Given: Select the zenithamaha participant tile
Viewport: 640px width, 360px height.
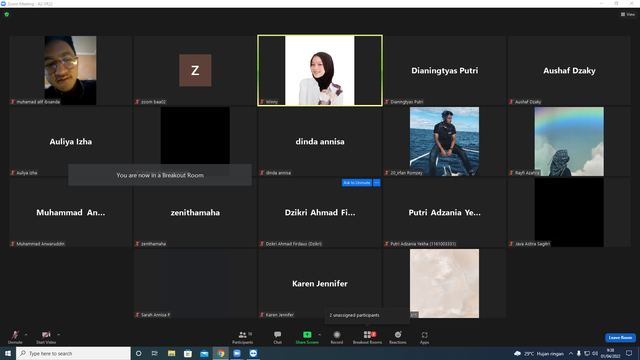Looking at the screenshot, I should click(x=195, y=212).
